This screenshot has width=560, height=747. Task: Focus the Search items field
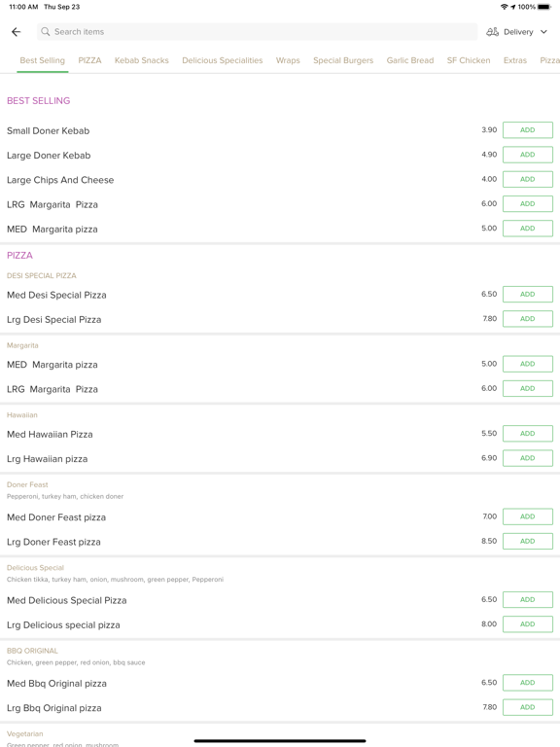tap(257, 31)
